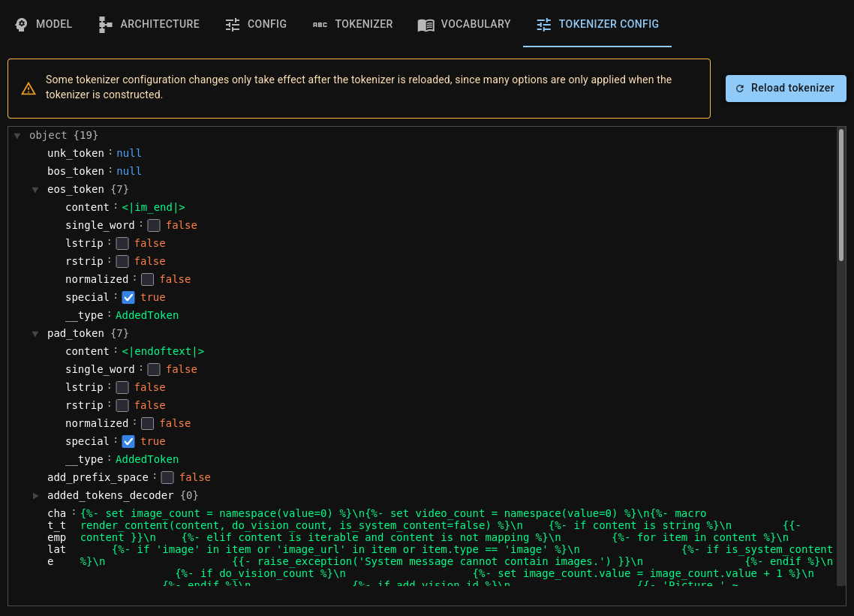The width and height of the screenshot is (854, 616).
Task: Toggle pad_token single_word checkbox
Action: (x=154, y=369)
